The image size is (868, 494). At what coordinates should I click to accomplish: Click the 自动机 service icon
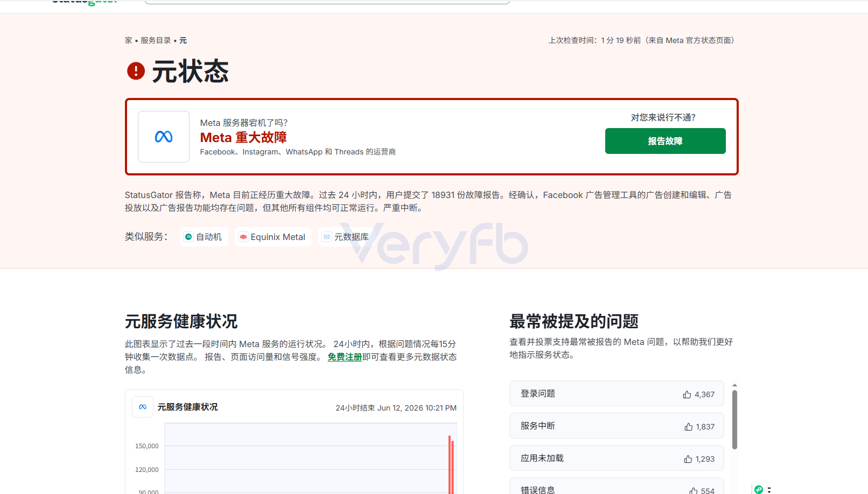click(x=188, y=237)
